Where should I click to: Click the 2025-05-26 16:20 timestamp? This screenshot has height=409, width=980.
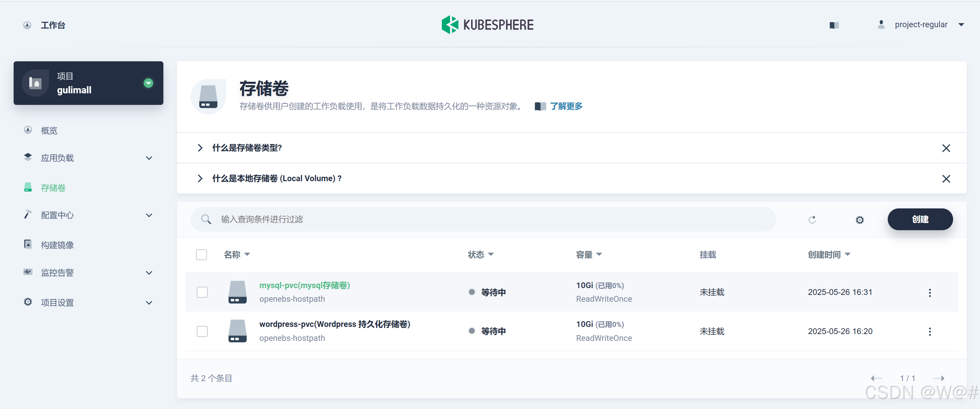pyautogui.click(x=840, y=331)
